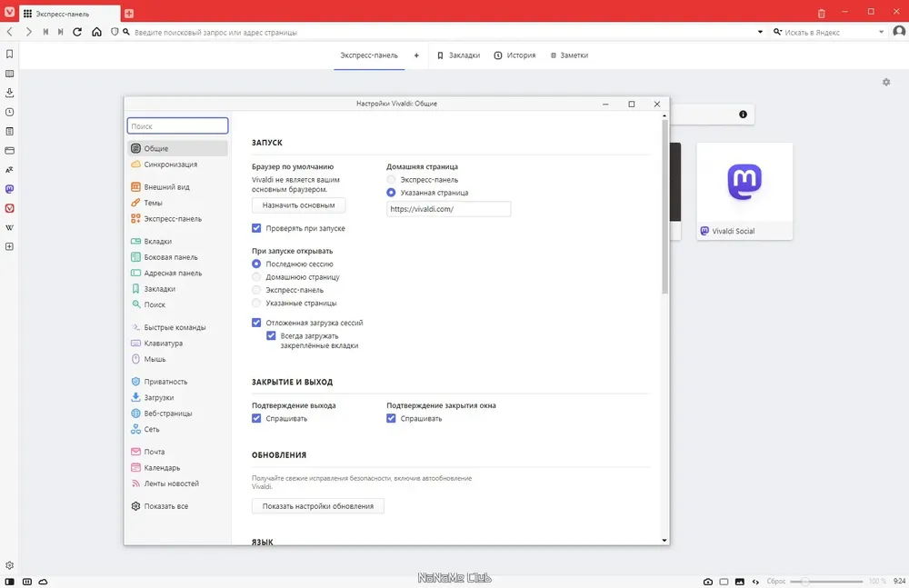Open 'Синхронизация' settings section
This screenshot has height=588, width=909.
click(x=177, y=164)
